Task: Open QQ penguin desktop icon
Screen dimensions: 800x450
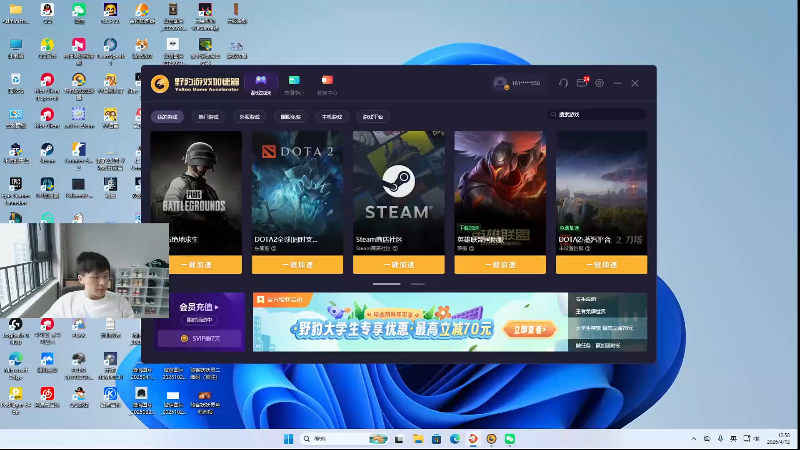Action: (x=47, y=14)
